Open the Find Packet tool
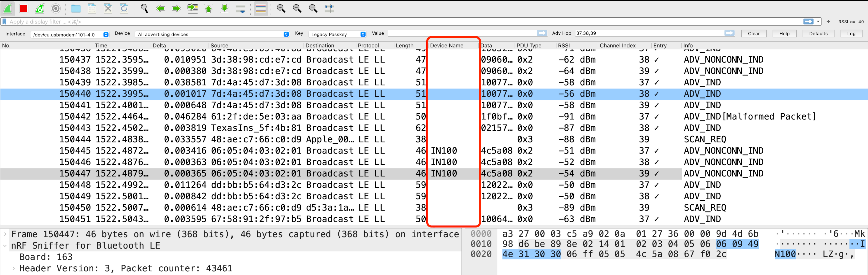 144,8
